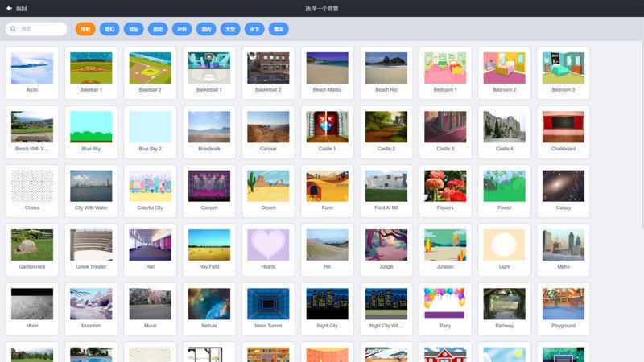Pick the Castle 1 backdrop
This screenshot has height=362, width=644.
coord(328,131)
